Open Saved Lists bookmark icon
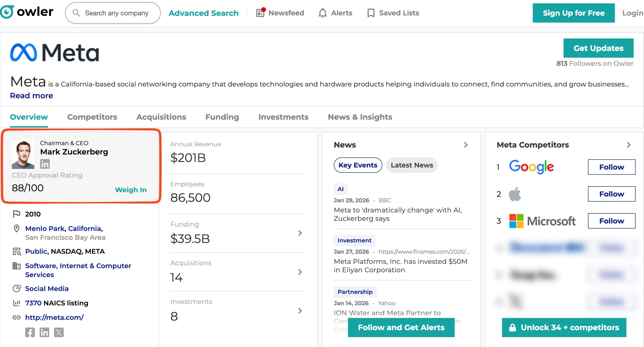The width and height of the screenshot is (644, 347). [371, 13]
